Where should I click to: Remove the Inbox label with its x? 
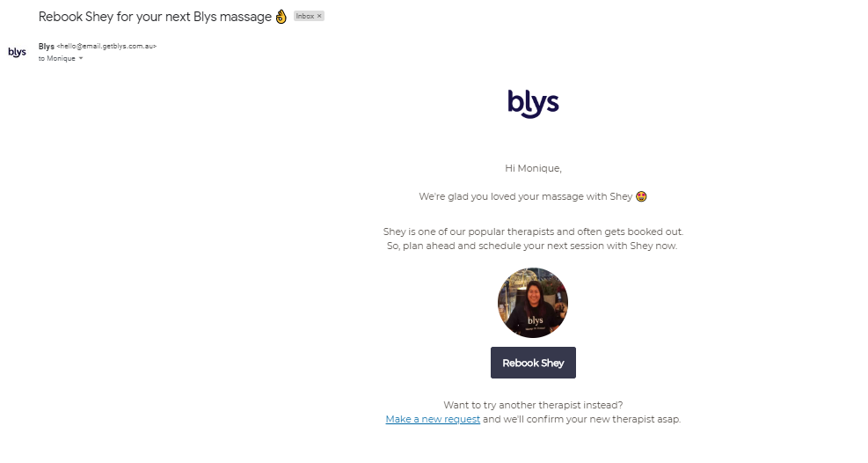319,16
